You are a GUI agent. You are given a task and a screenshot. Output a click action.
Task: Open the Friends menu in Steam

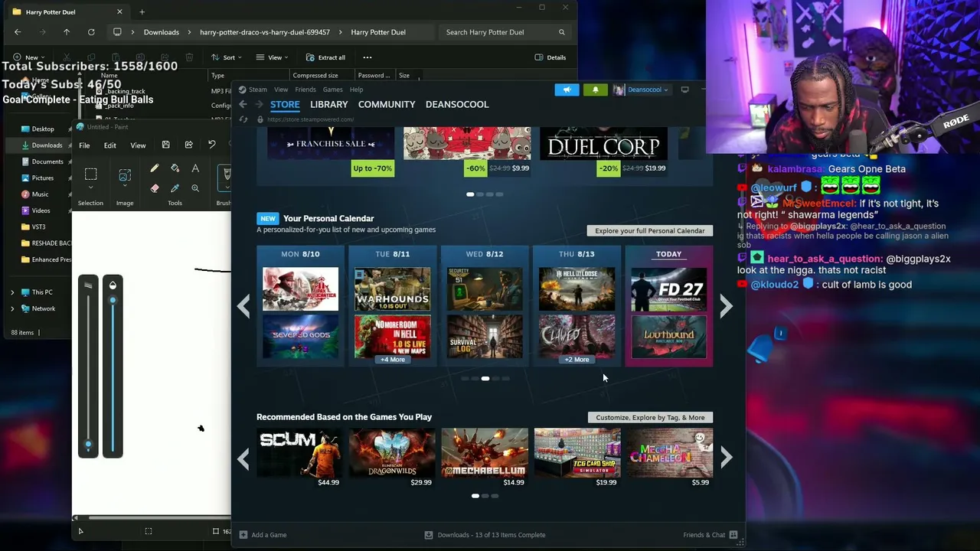click(305, 90)
